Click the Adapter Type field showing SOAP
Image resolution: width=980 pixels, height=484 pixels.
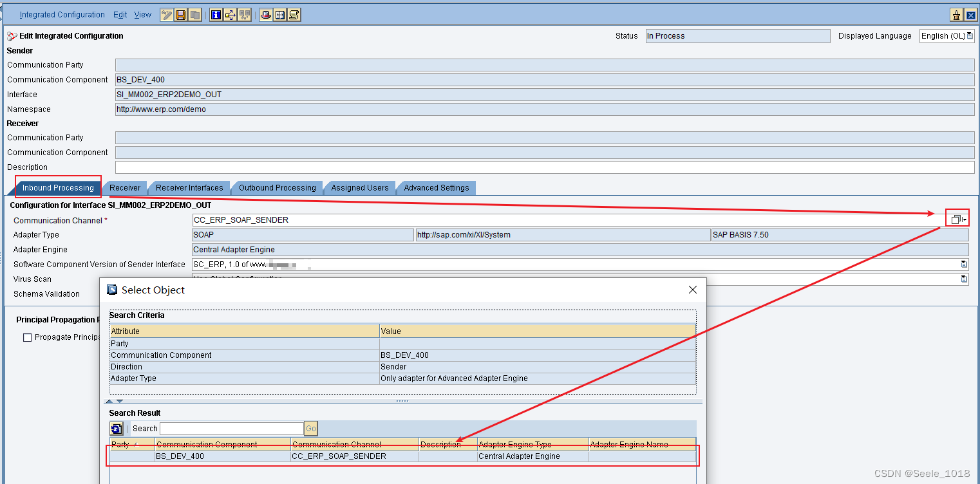coord(303,235)
